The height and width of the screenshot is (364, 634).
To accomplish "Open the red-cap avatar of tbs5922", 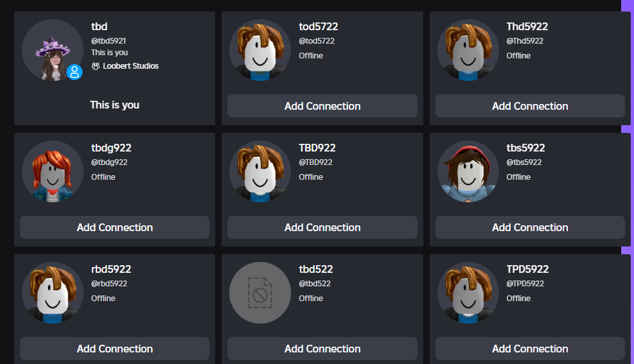I will [468, 171].
